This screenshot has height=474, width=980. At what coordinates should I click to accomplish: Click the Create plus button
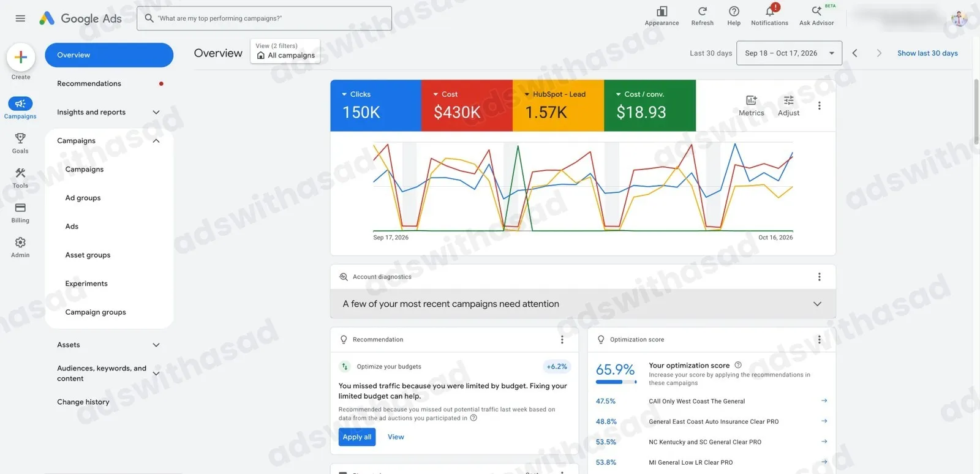[x=21, y=57]
